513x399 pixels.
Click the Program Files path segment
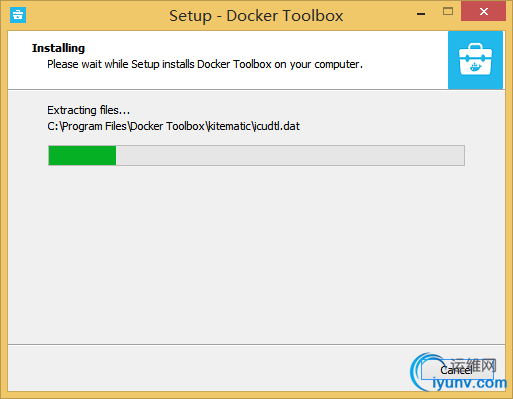pos(94,126)
